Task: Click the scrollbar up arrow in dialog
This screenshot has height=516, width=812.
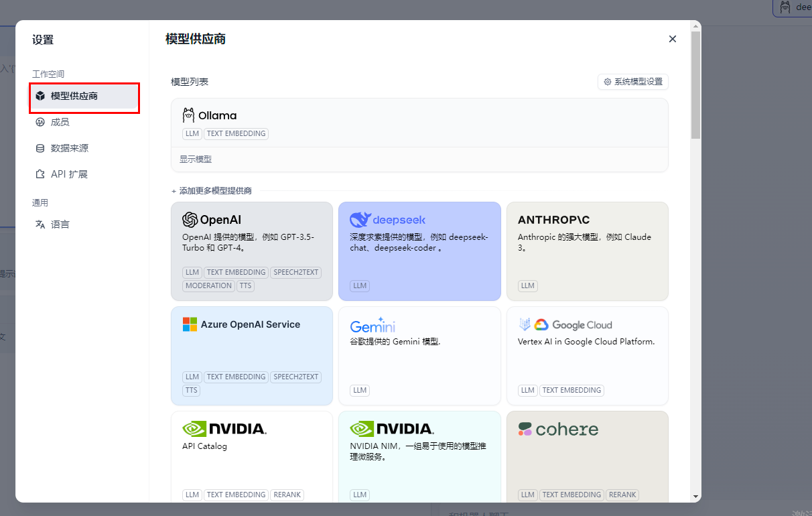Action: point(696,26)
